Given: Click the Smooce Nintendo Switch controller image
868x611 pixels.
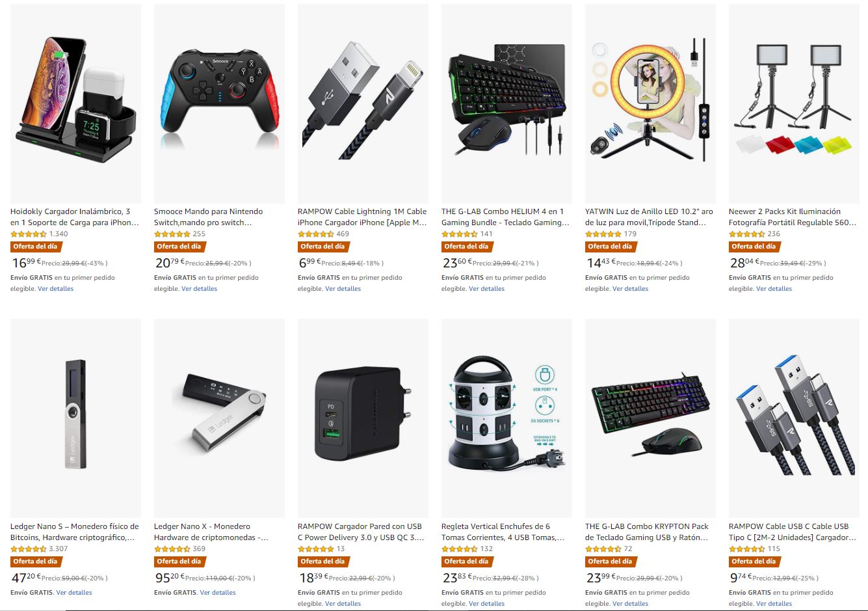Looking at the screenshot, I should [x=219, y=104].
